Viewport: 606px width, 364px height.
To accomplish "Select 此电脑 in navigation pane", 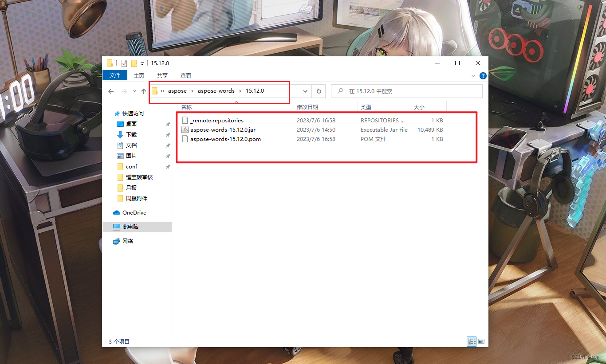I will (x=130, y=227).
